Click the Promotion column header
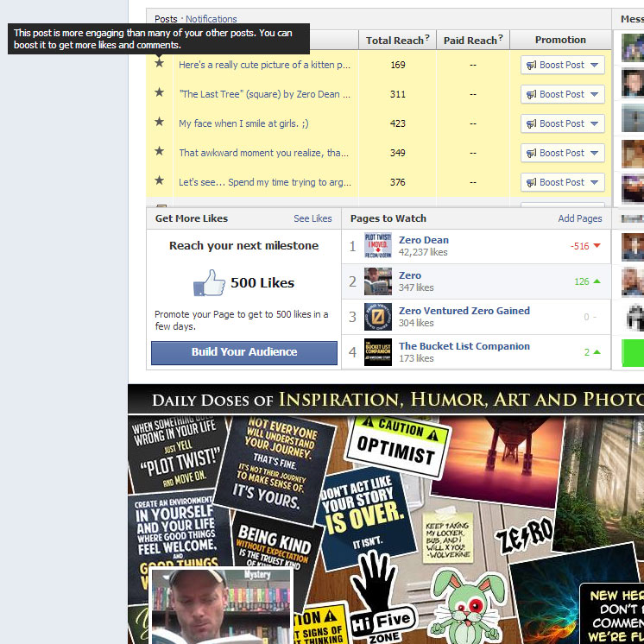Image resolution: width=644 pixels, height=644 pixels. [560, 40]
